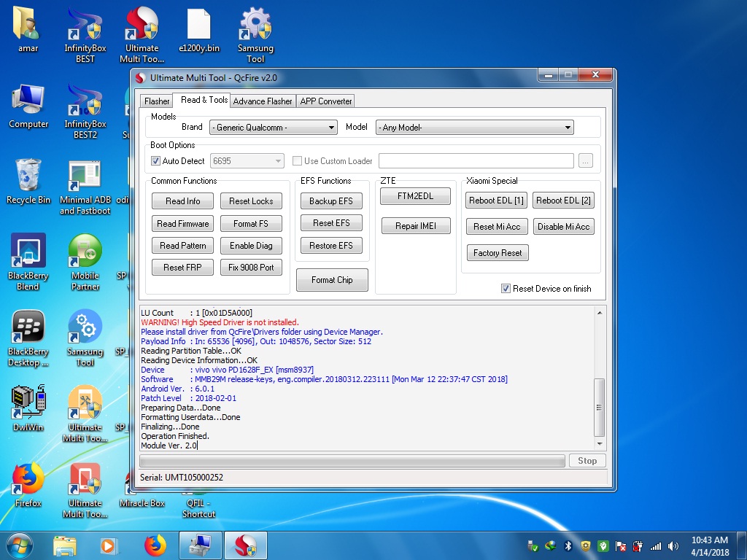Open the DwlWin desktop shortcut
The width and height of the screenshot is (747, 560).
[28, 408]
